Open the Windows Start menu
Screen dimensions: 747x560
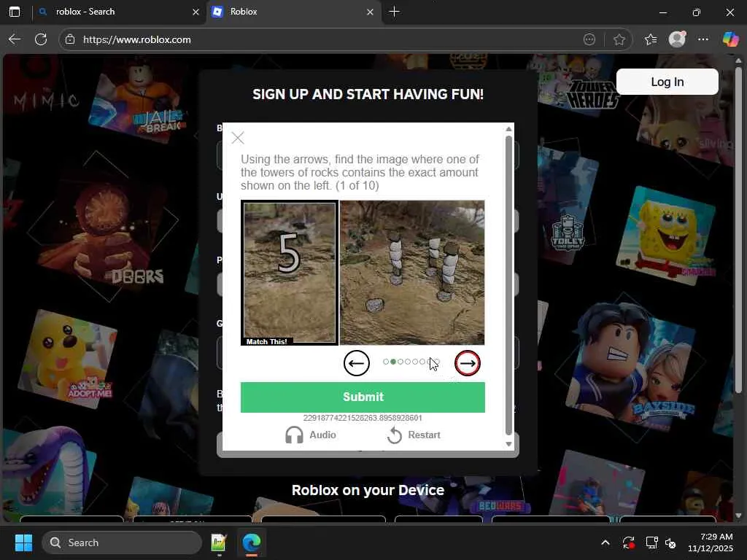point(23,542)
